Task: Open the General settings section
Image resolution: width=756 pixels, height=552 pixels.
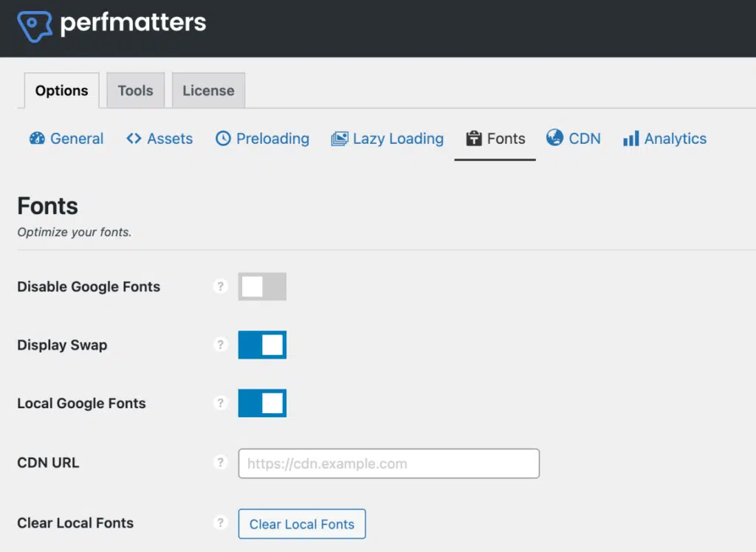Action: coord(66,139)
